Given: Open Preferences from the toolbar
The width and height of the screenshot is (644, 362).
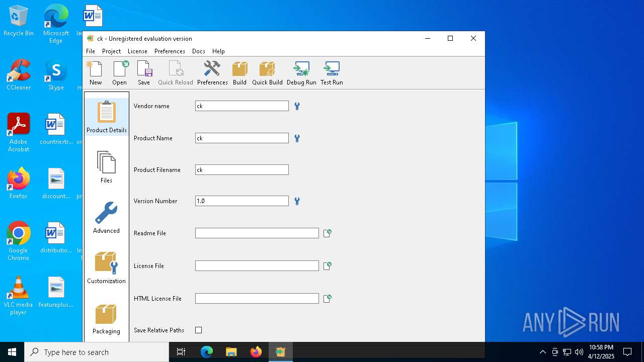Looking at the screenshot, I should coord(212,73).
